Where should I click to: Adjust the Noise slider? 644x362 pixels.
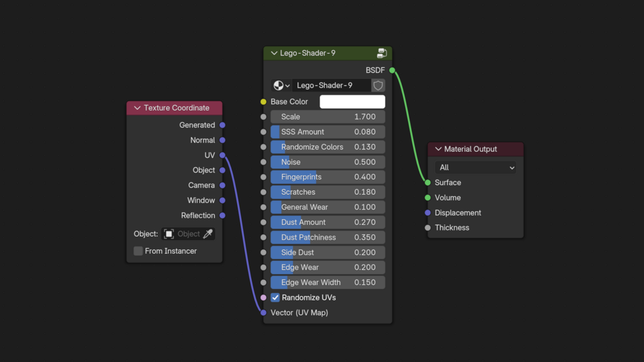pyautogui.click(x=327, y=162)
